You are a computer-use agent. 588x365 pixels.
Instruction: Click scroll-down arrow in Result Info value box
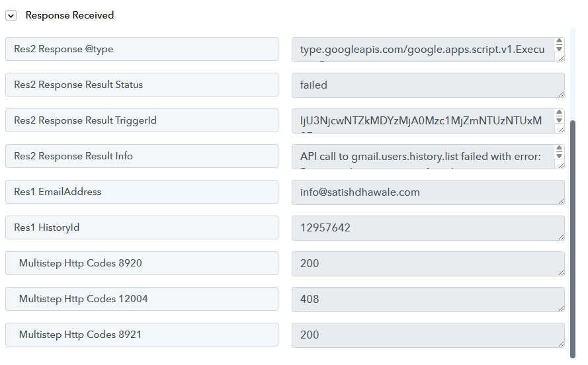click(560, 156)
